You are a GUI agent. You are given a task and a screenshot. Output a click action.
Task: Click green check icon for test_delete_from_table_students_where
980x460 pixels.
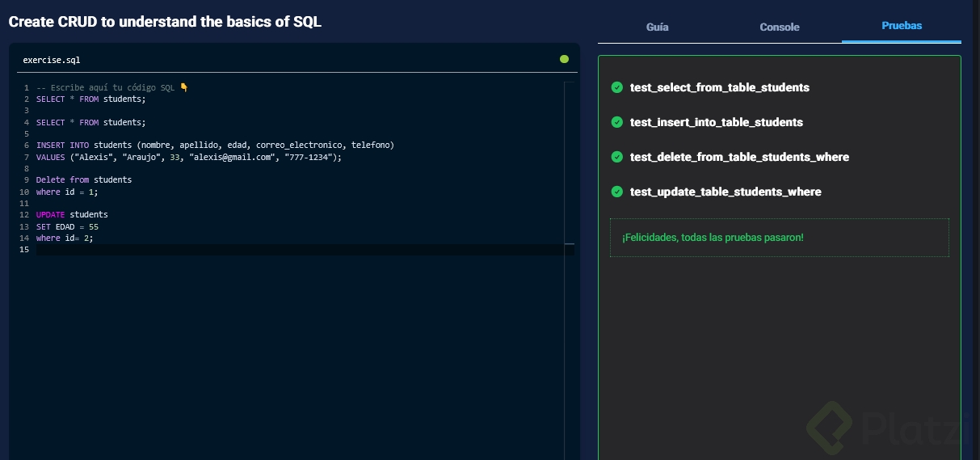click(x=617, y=157)
